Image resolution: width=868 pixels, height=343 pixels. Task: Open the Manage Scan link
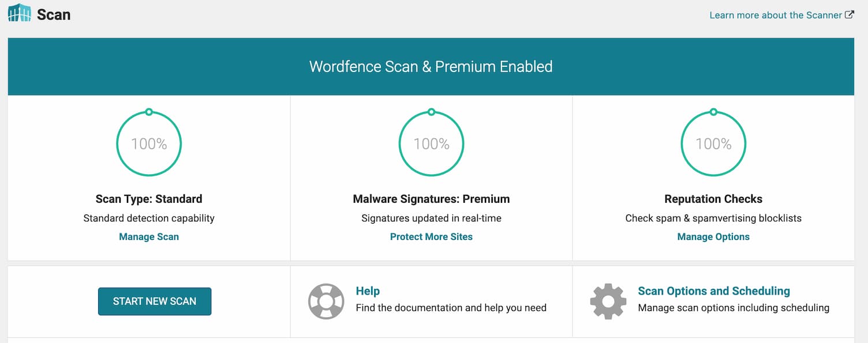point(149,236)
